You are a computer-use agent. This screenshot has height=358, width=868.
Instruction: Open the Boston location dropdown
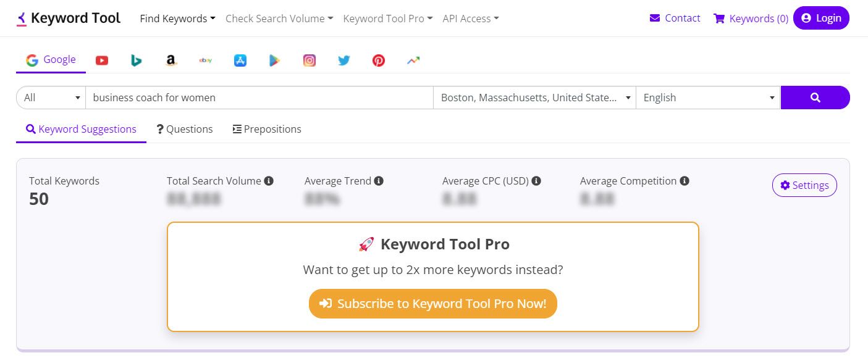click(x=534, y=98)
